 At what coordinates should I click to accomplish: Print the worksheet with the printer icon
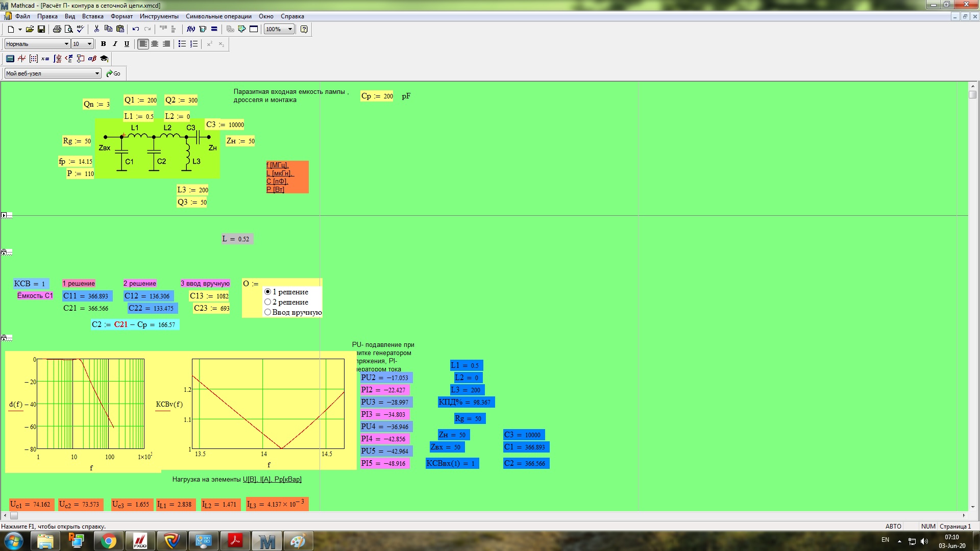[57, 29]
